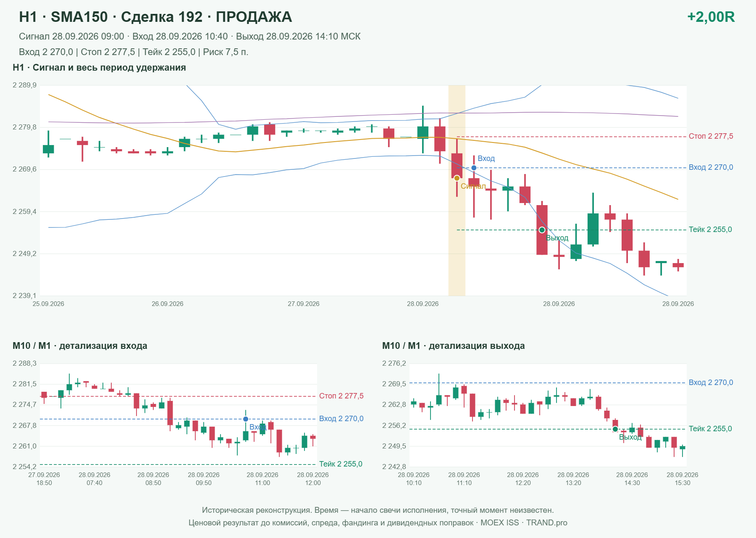Click 'Стоп 2 277,5' label on entry detail chart
The image size is (756, 538).
click(341, 396)
